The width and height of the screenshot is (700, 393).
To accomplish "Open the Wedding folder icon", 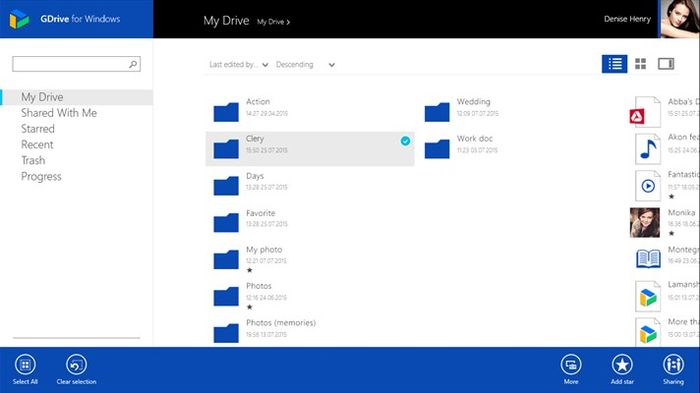I will tap(437, 112).
